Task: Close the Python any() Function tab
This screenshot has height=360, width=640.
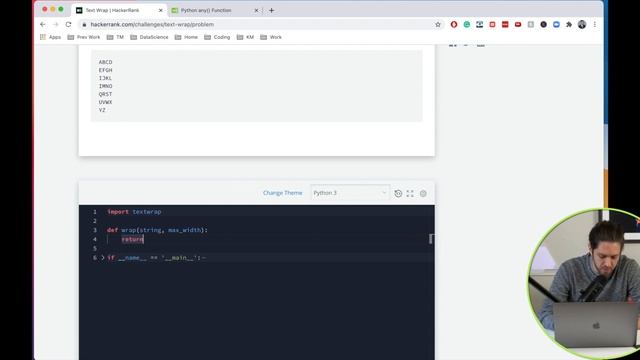Action: (256, 10)
